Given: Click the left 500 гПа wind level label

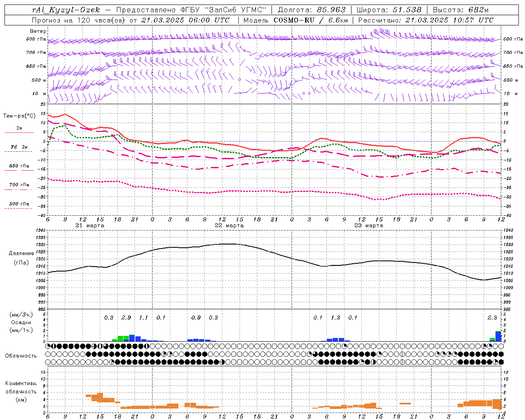Looking at the screenshot, I should pos(36,39).
